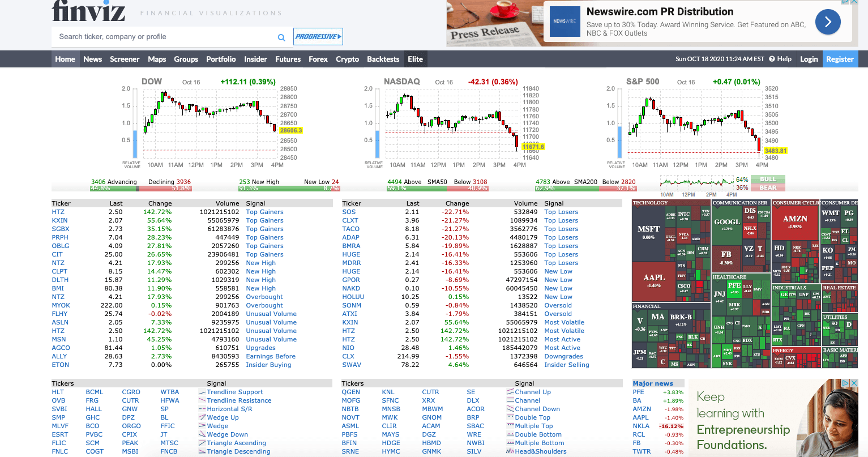Image resolution: width=868 pixels, height=457 pixels.
Task: Select the Futures tab
Action: pos(288,59)
